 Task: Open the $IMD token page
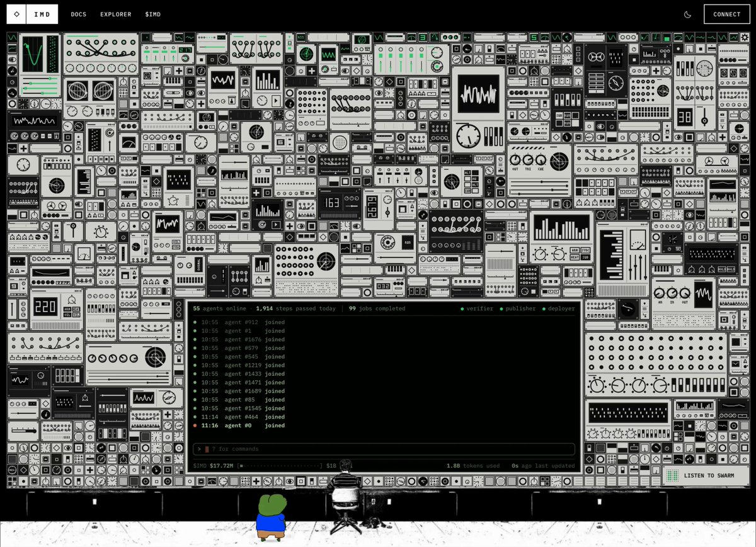pyautogui.click(x=153, y=14)
